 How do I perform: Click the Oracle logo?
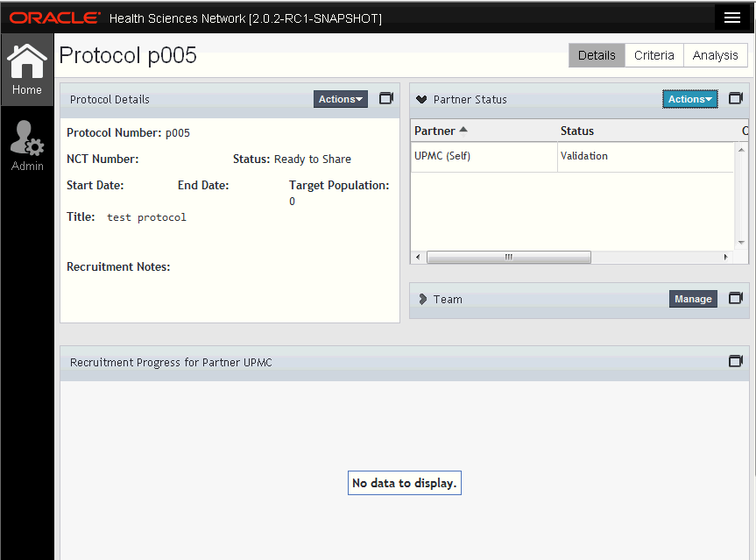[x=55, y=18]
